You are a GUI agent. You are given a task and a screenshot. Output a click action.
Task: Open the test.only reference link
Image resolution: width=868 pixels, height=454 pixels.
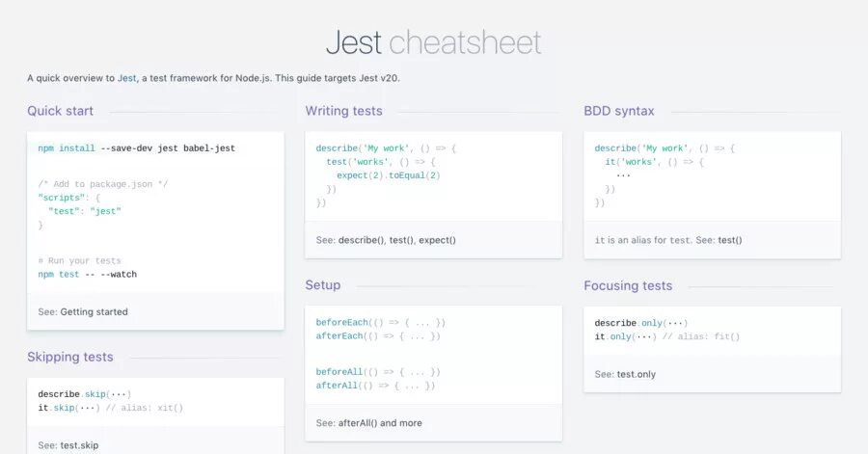tap(637, 374)
